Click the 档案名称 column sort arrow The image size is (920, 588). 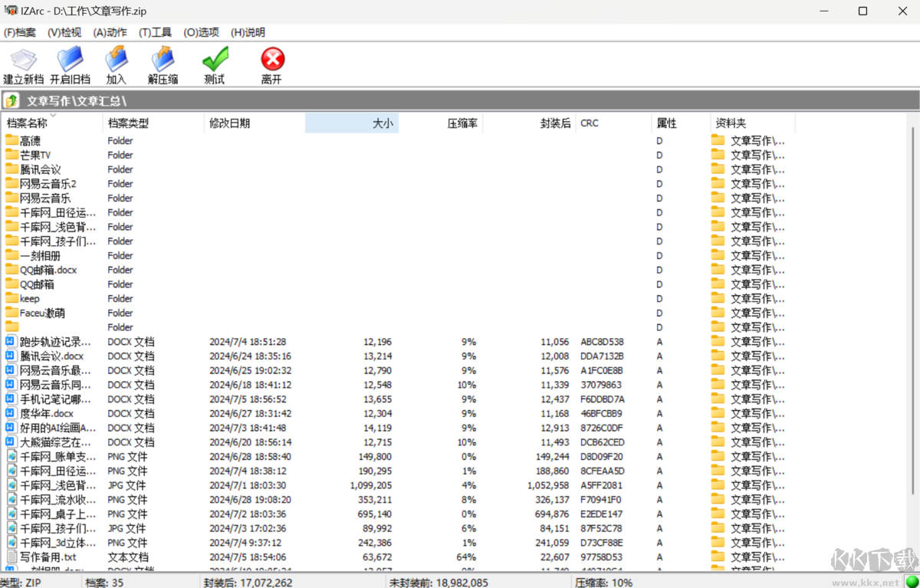(53, 116)
